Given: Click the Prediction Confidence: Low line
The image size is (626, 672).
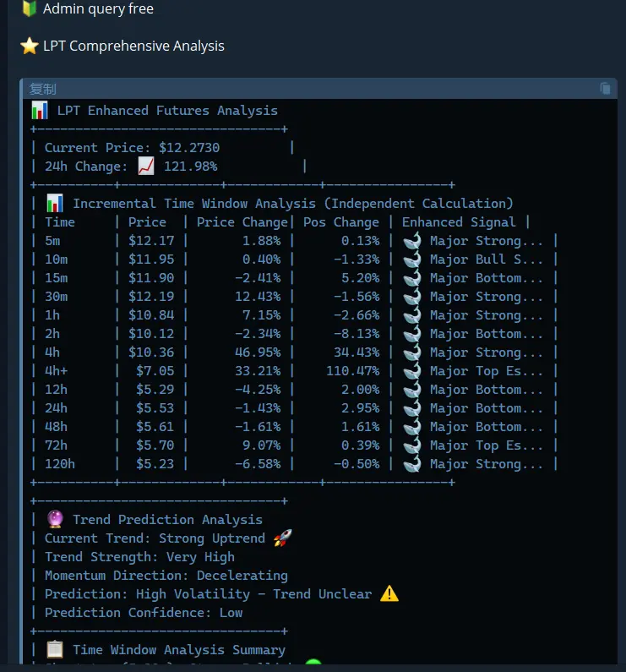Looking at the screenshot, I should tap(144, 613).
